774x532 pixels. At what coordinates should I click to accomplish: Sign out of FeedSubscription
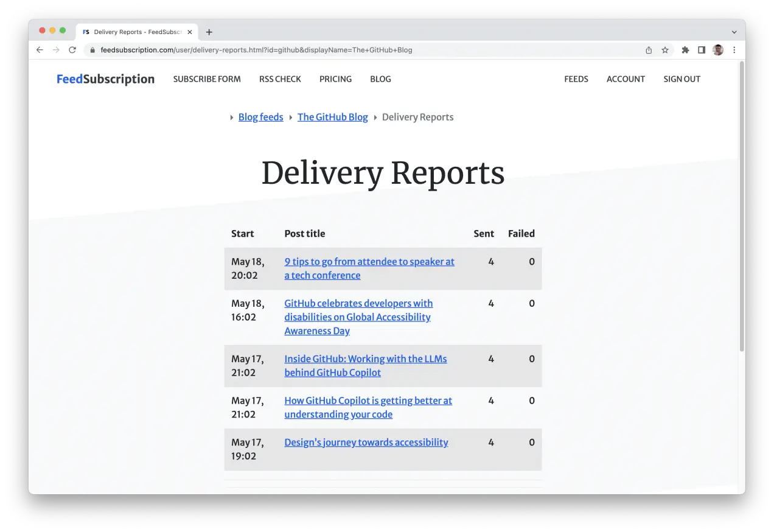[682, 79]
